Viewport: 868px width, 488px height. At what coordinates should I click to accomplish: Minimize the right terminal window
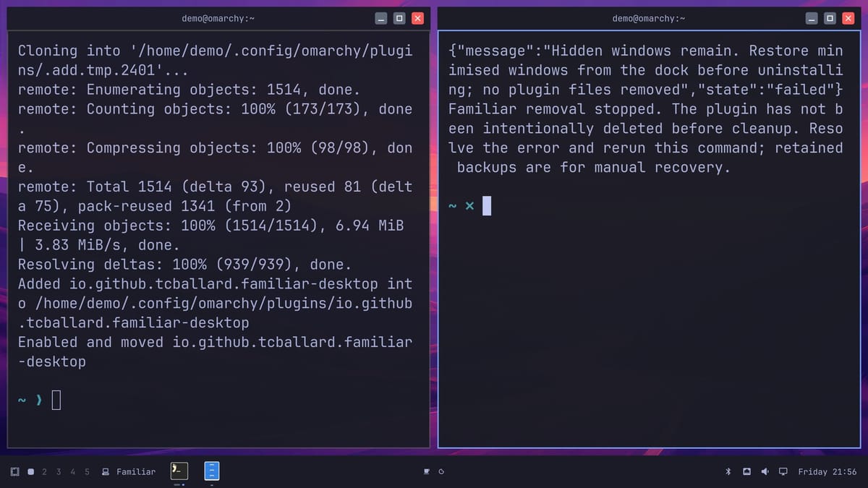click(x=812, y=18)
